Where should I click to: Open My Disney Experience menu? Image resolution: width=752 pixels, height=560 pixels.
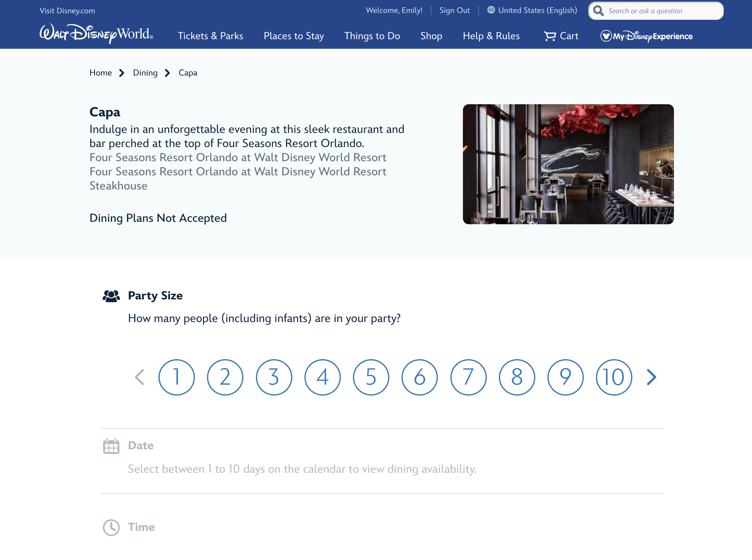pos(646,36)
